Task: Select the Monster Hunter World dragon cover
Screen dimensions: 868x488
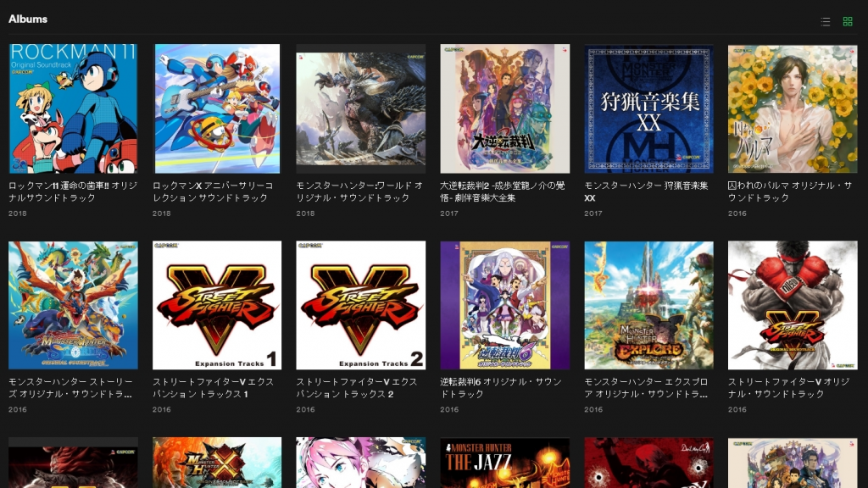Action: pyautogui.click(x=360, y=108)
